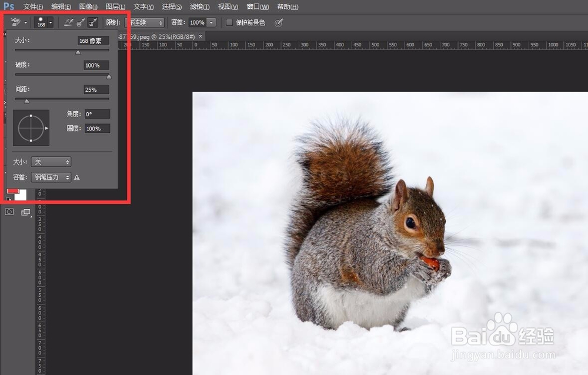
Task: Click the brush size slider handle
Action: pos(78,52)
